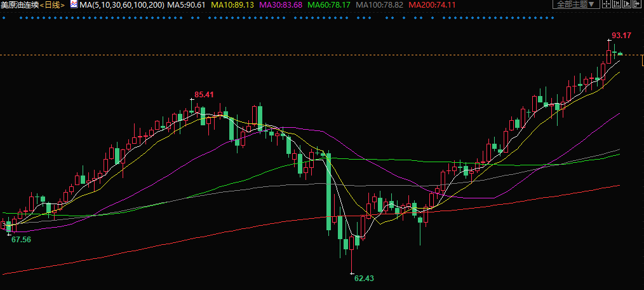Click the 93.17 high price marker
This screenshot has width=644, height=290.
click(x=621, y=35)
